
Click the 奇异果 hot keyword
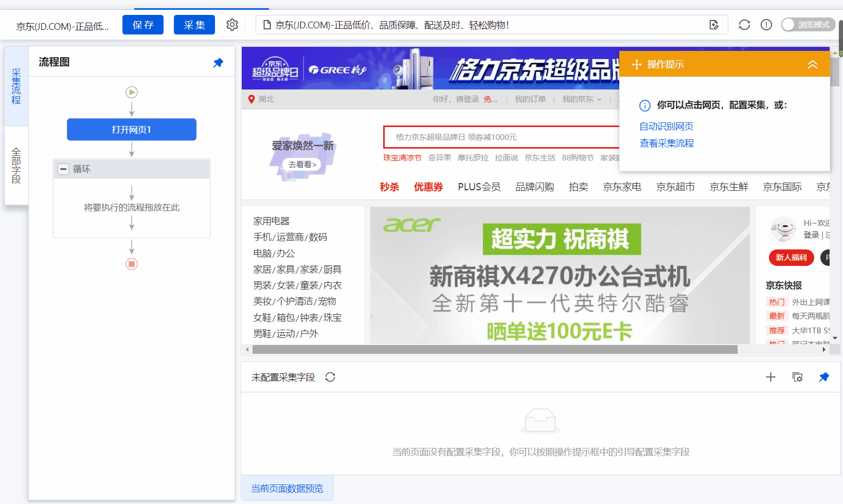point(440,158)
